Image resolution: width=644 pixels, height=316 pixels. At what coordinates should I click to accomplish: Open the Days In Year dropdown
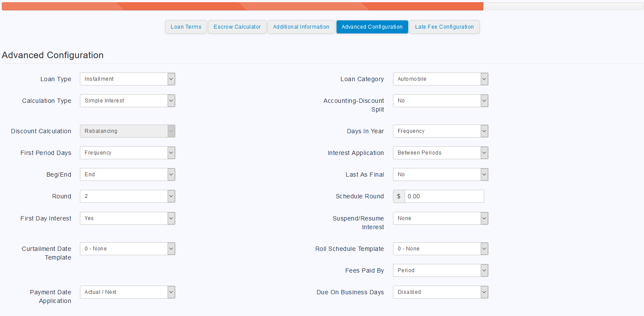click(440, 131)
